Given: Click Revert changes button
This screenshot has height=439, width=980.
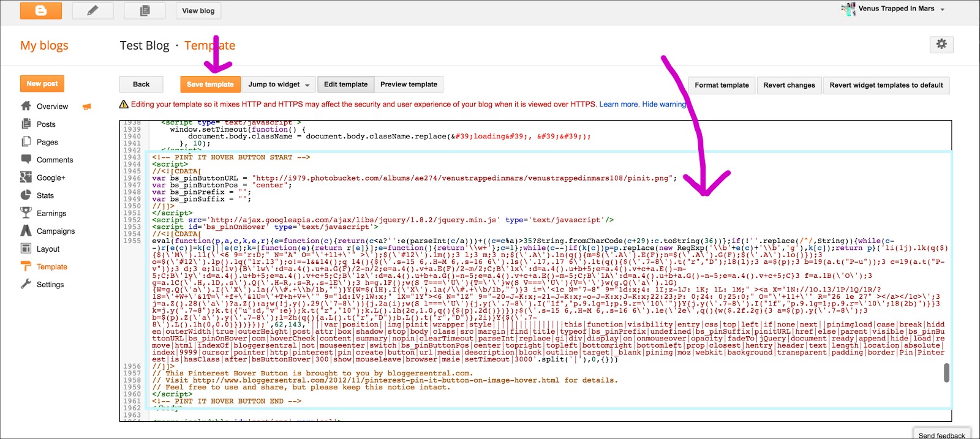Looking at the screenshot, I should (x=789, y=85).
